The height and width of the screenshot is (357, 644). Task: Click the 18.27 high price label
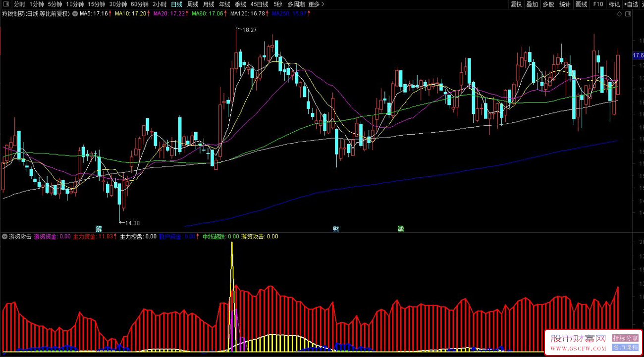249,30
